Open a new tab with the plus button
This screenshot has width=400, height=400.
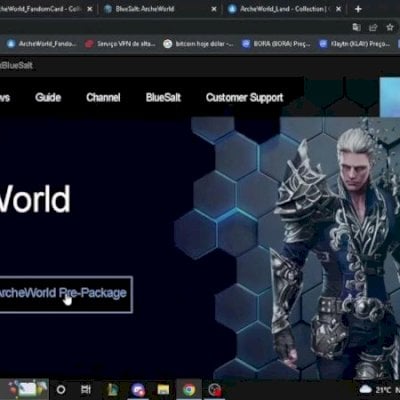(358, 9)
